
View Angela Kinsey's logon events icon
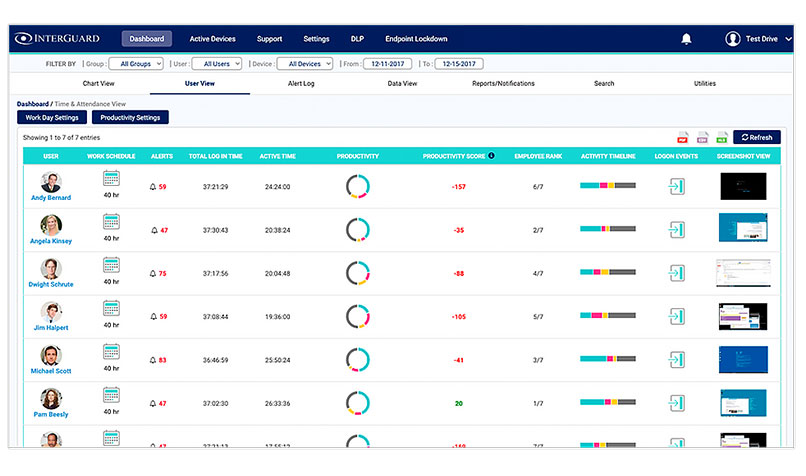[x=677, y=229]
